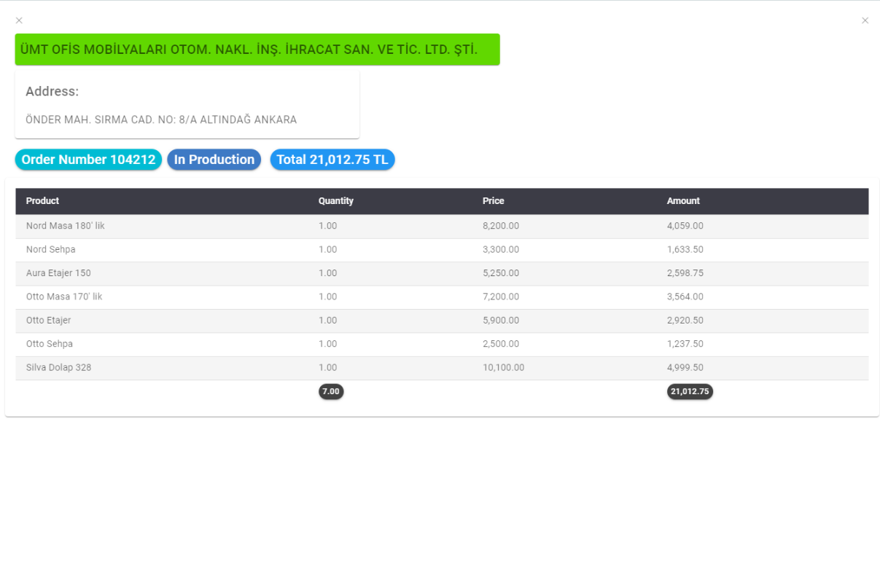The image size is (880, 588).
Task: Select the Aura Etajer 150 product cell
Action: point(58,273)
